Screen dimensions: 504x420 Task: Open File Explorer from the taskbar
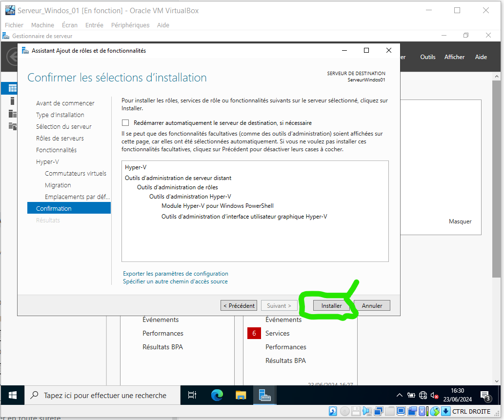click(241, 395)
